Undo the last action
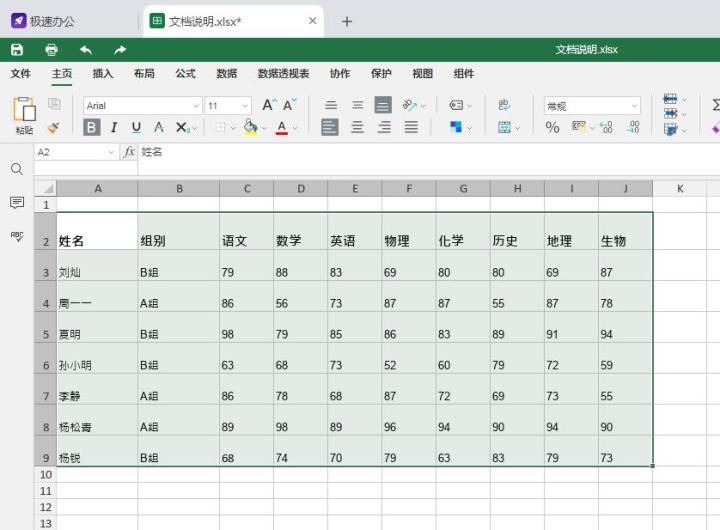Viewport: 720px width, 530px height. [86, 50]
